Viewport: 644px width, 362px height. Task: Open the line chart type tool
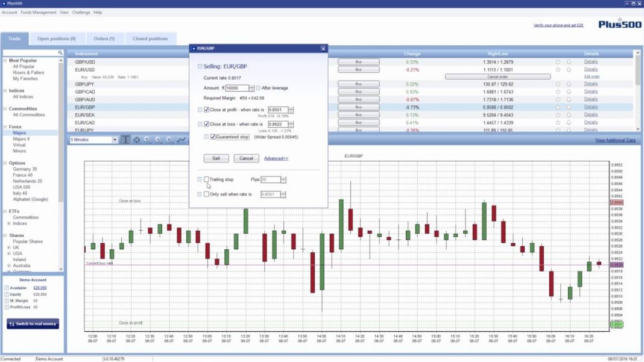(181, 140)
